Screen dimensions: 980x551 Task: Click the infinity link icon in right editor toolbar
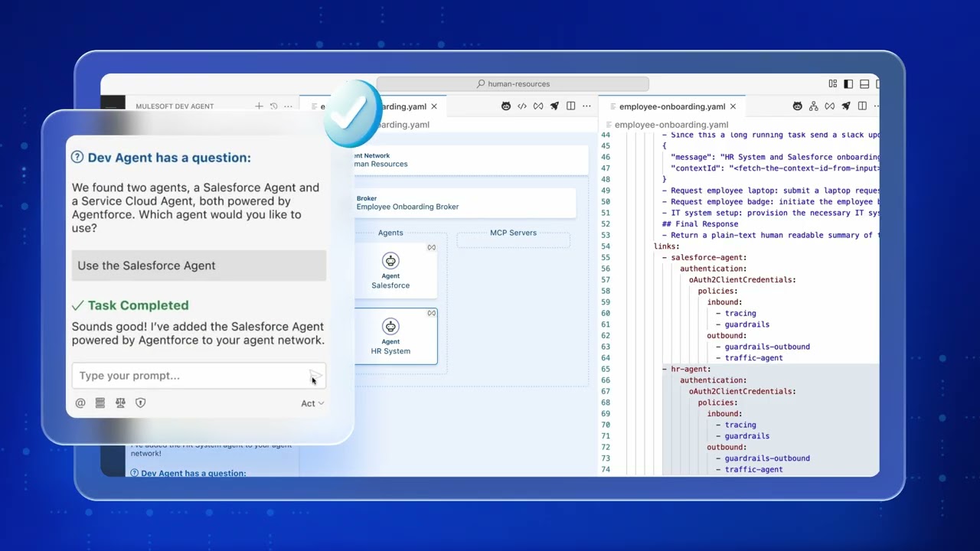pyautogui.click(x=829, y=106)
